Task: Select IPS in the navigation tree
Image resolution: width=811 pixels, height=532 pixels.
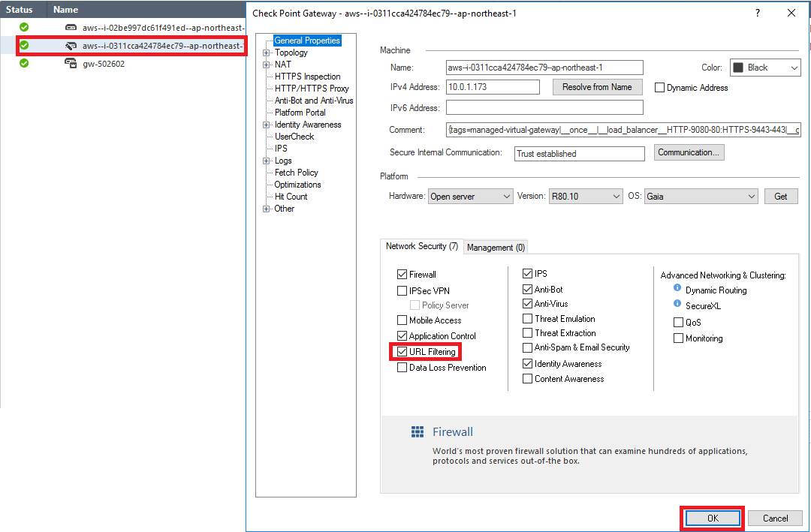Action: [x=281, y=149]
